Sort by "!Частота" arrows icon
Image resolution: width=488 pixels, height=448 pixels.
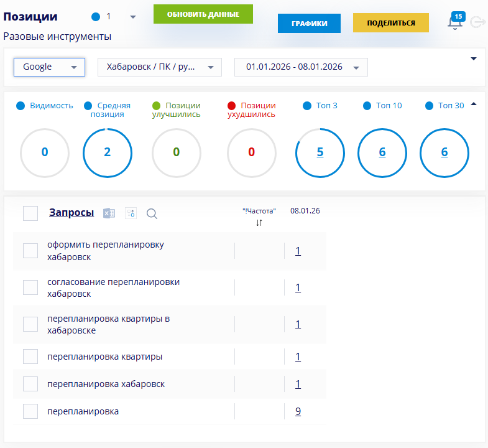coord(259,223)
